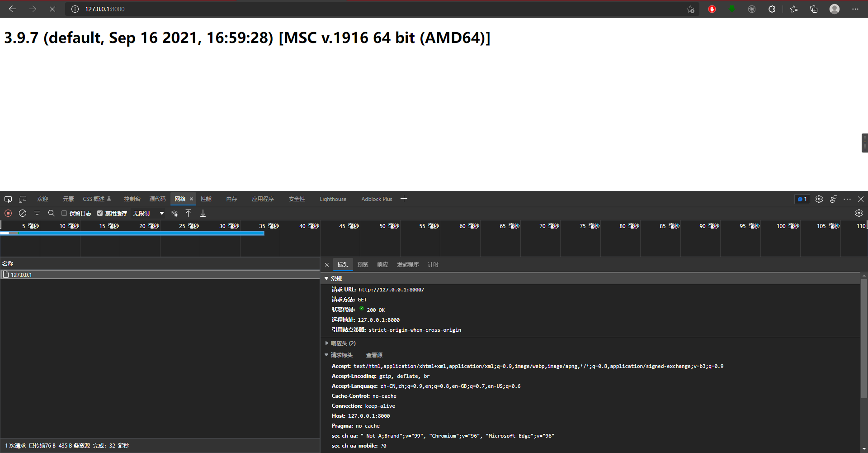This screenshot has height=453, width=868.
Task: Open the 无限制 throttling dropdown
Action: [x=148, y=213]
